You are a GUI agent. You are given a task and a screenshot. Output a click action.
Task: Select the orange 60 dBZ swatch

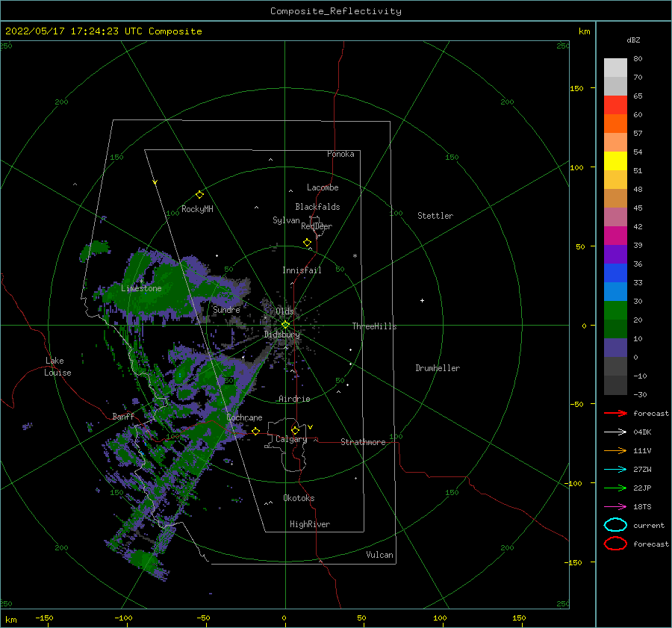[615, 124]
